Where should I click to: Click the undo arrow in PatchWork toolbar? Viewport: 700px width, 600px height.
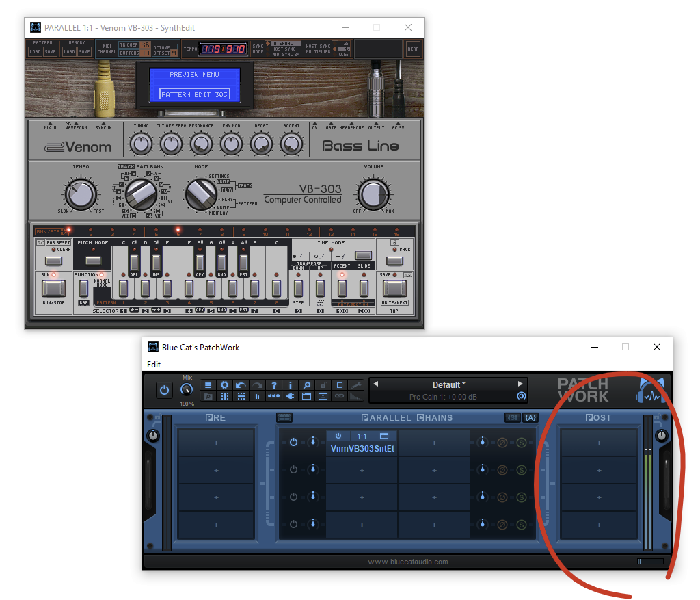point(241,385)
